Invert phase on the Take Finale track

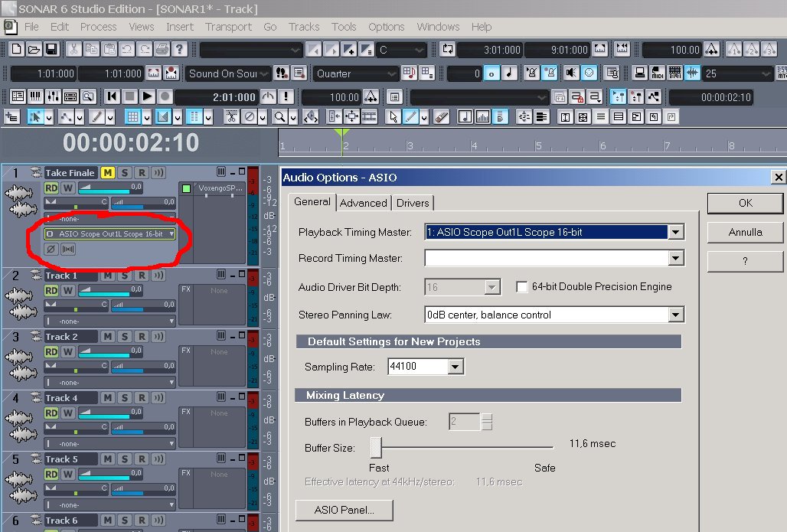pyautogui.click(x=51, y=249)
